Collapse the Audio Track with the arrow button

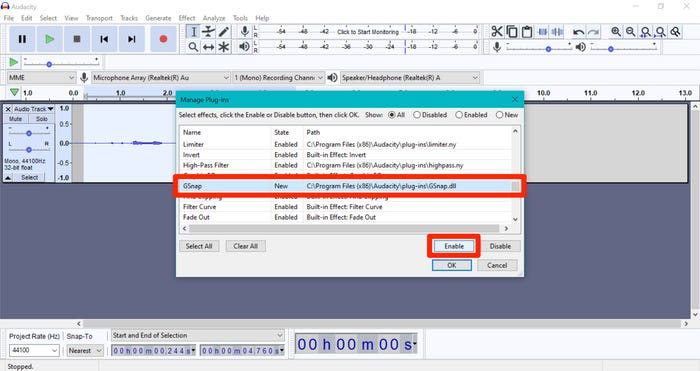pyautogui.click(x=8, y=178)
